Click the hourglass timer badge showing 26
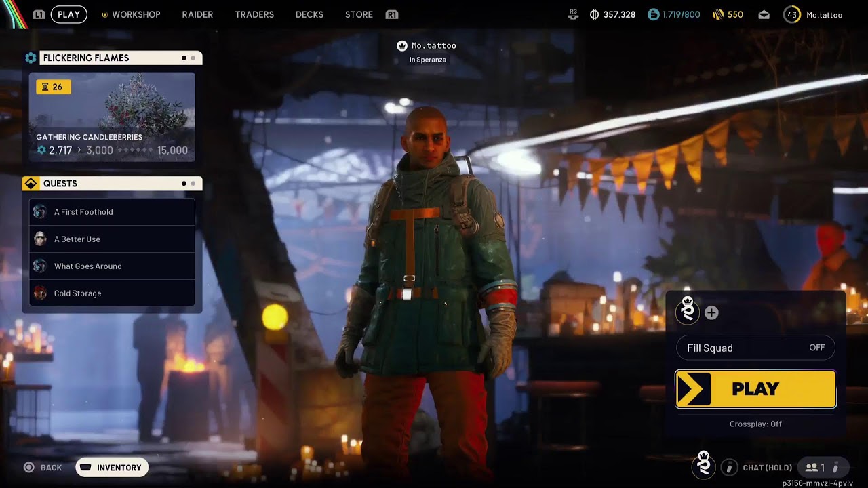868x488 pixels. pos(54,87)
